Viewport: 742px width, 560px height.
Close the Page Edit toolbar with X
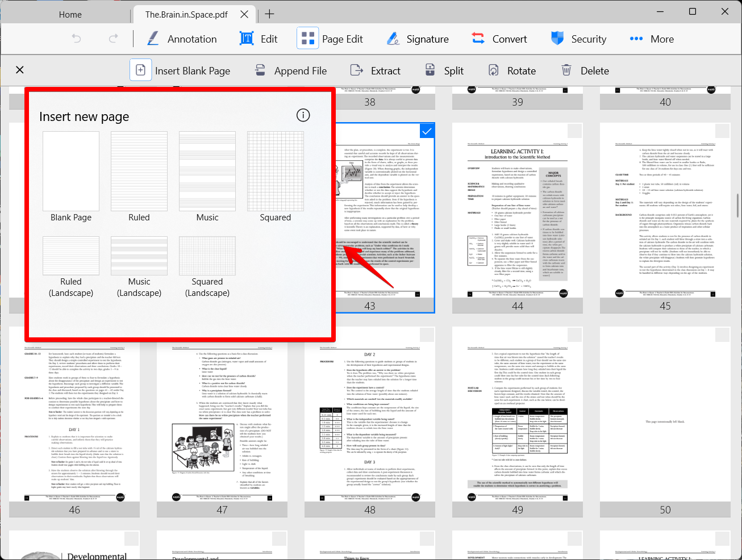click(20, 70)
